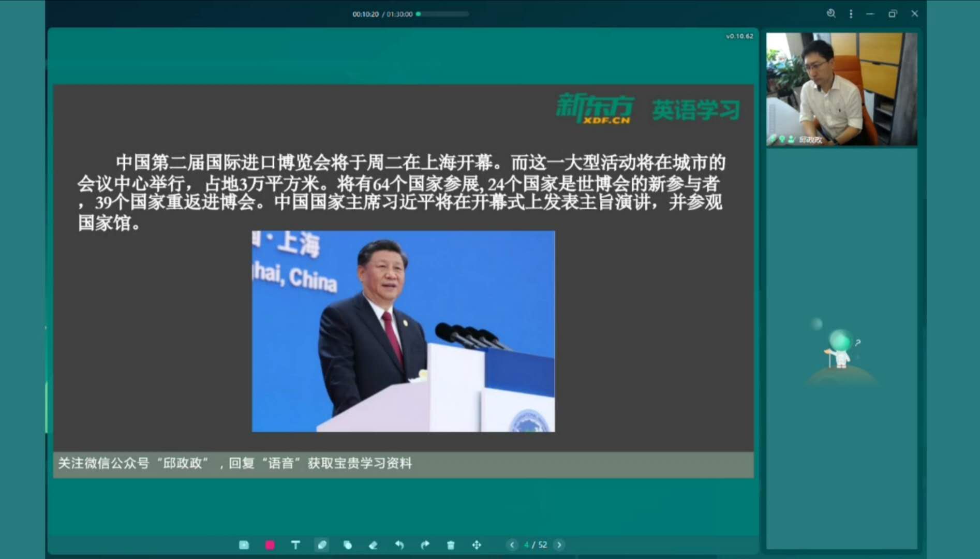Select the Text tool
The height and width of the screenshot is (559, 980).
(x=295, y=545)
